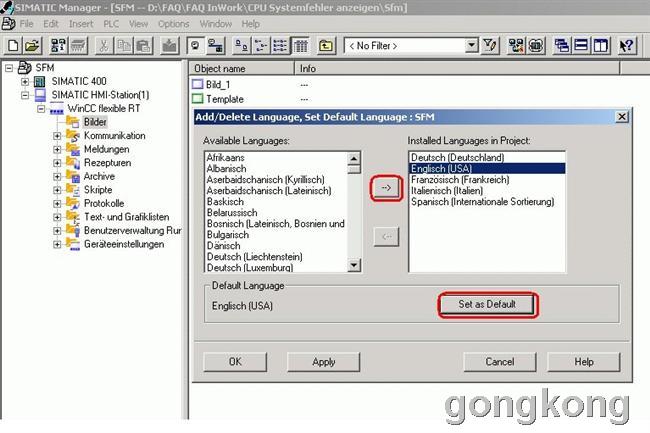Switch to List view icon
Image resolution: width=650 pixels, height=433 pixels.
(x=280, y=46)
